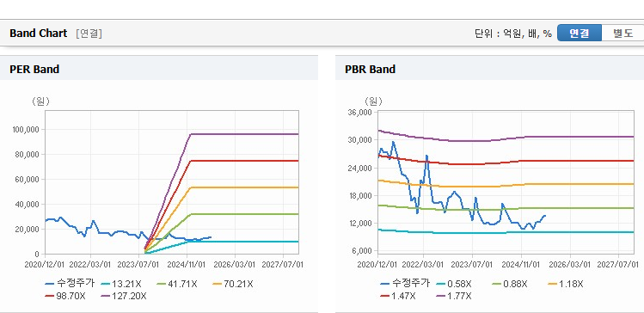Viewport: 644px width, 313px height.
Task: Click the 100,000 y-axis label in PER chart
Action: click(x=27, y=130)
